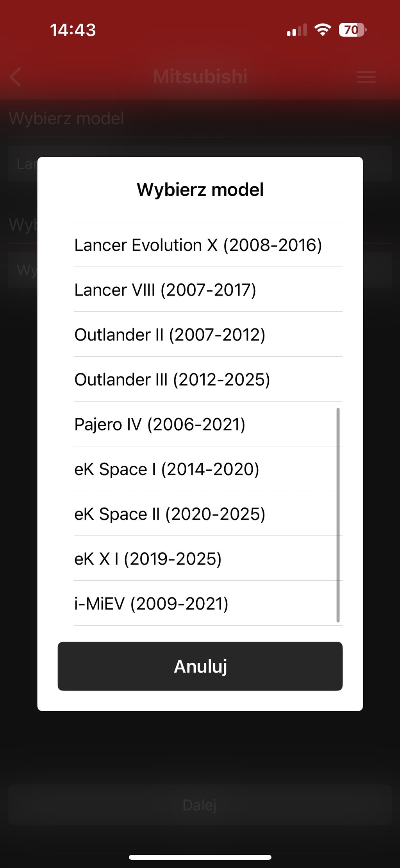Screen dimensions: 400x868
Task: Tap the dimmed Dalej button
Action: click(x=200, y=805)
